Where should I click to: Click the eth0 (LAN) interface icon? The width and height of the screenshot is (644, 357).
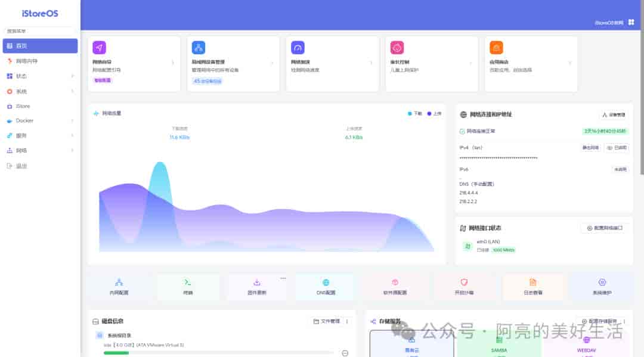(x=467, y=246)
